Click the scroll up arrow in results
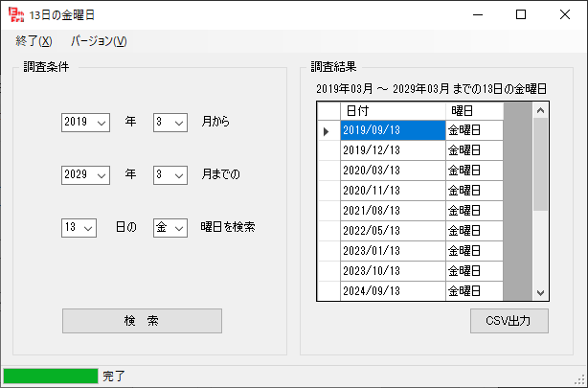The width and height of the screenshot is (588, 388). point(540,110)
